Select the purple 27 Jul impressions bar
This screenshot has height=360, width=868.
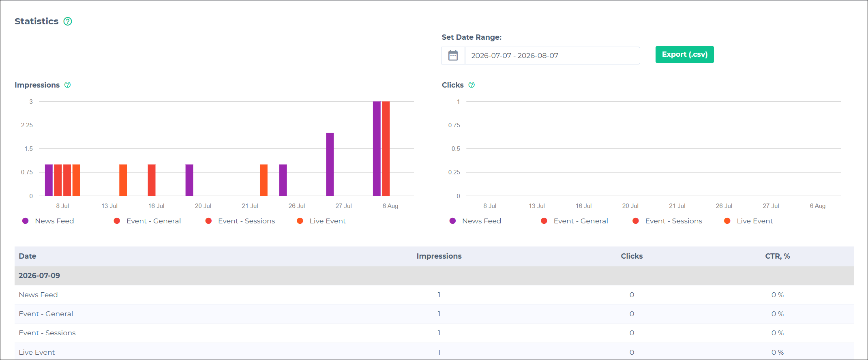[x=330, y=164]
